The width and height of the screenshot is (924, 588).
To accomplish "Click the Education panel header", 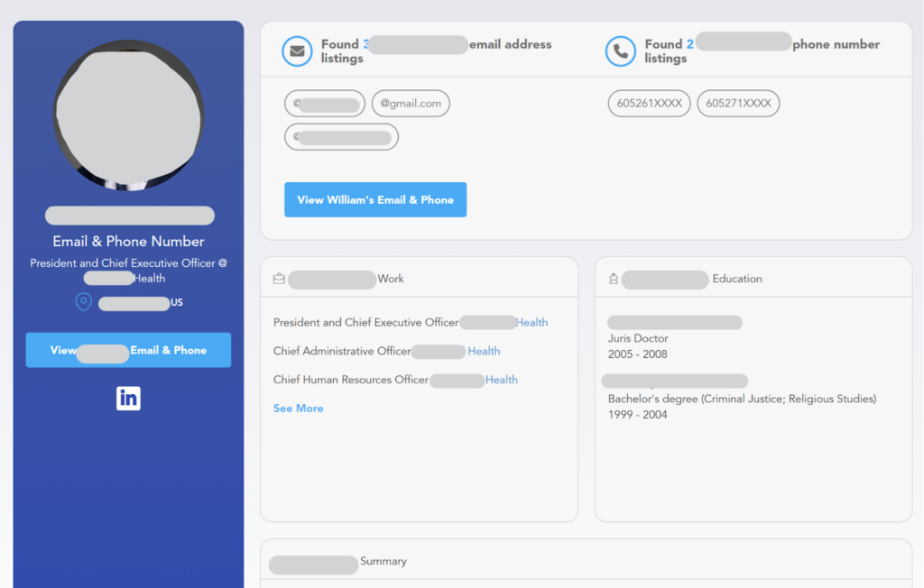I will tap(737, 279).
